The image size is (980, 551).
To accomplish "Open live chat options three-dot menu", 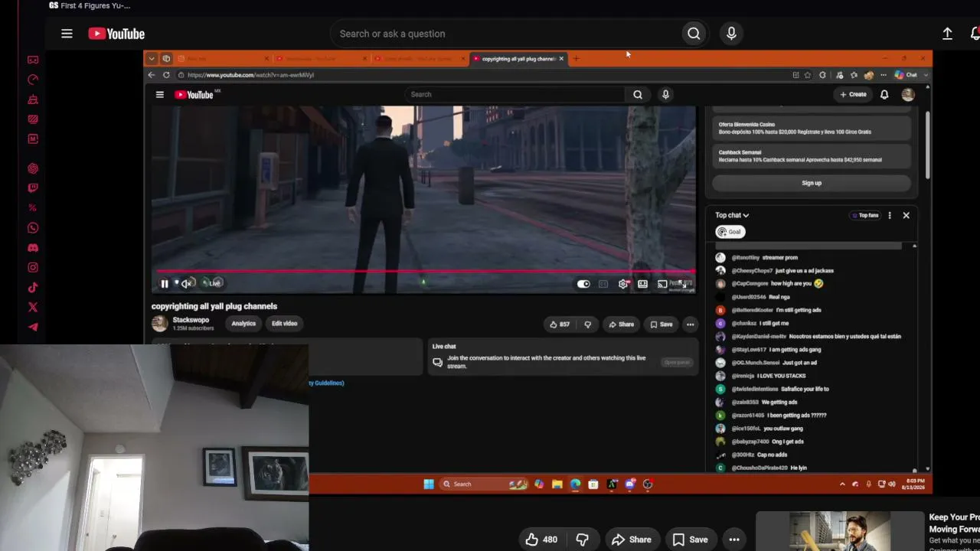I will click(890, 216).
